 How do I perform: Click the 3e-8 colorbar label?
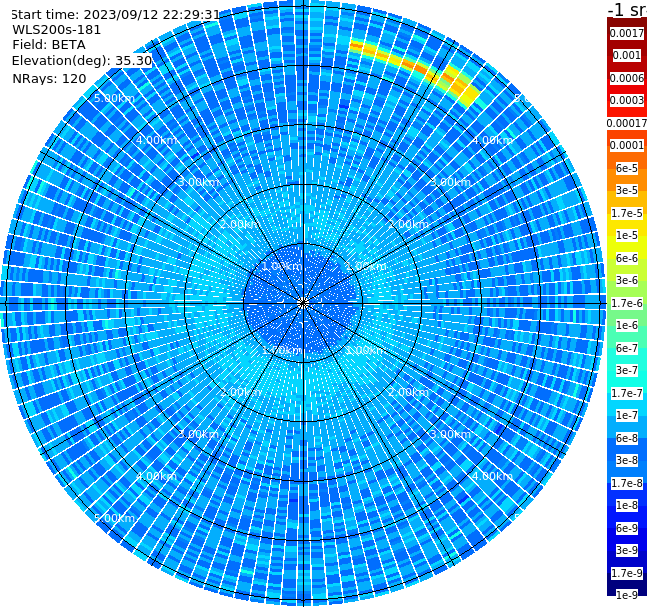coord(627,460)
